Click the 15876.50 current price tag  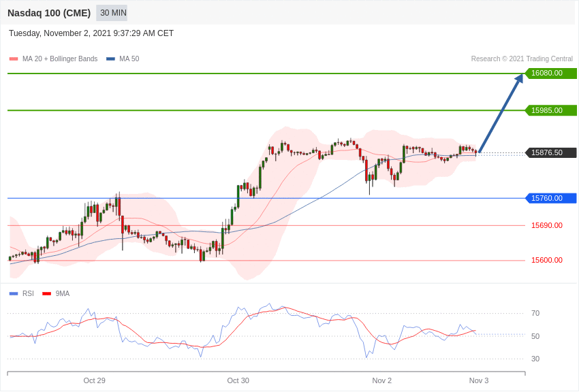coord(550,152)
